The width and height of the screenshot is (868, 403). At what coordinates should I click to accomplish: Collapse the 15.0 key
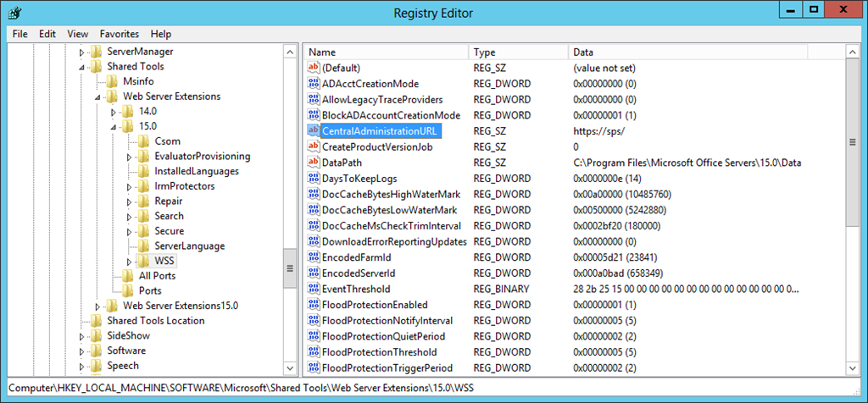(x=114, y=127)
